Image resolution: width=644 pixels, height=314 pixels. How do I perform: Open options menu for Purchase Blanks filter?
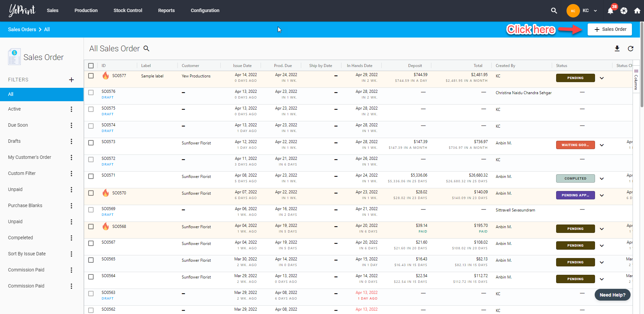tap(71, 206)
